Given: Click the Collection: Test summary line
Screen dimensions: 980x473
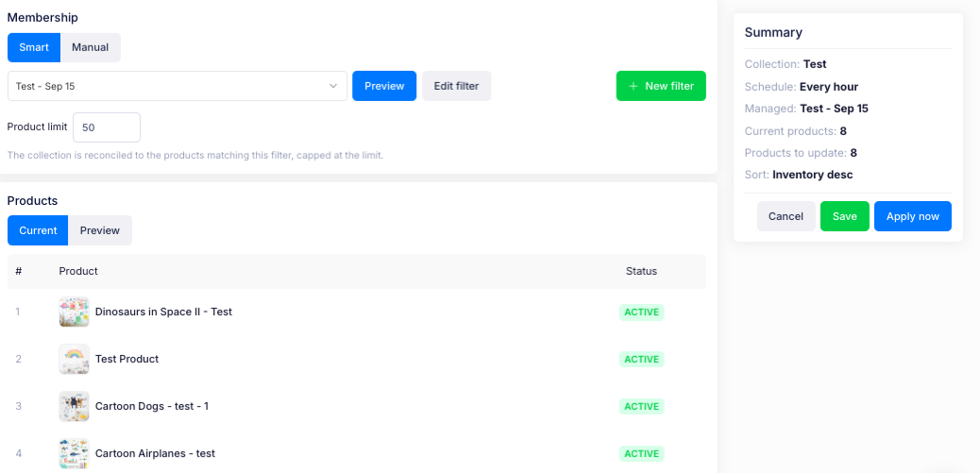Looking at the screenshot, I should coord(786,64).
